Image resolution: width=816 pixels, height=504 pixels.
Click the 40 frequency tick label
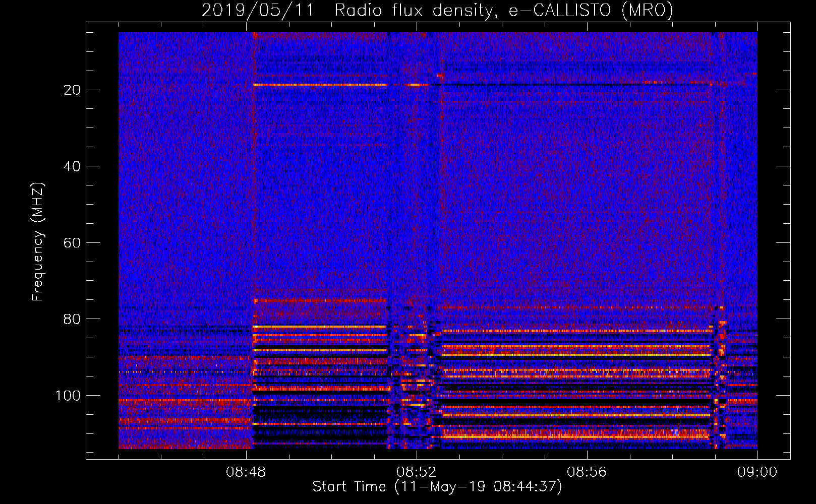coord(73,166)
